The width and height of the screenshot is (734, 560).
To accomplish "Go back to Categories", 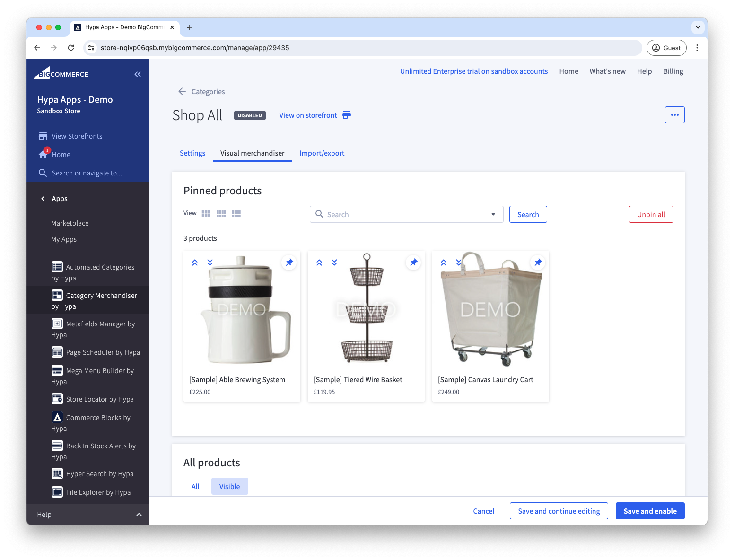I will pos(201,92).
